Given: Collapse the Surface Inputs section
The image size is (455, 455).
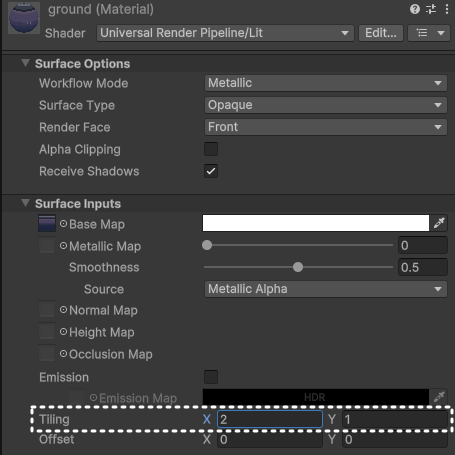Looking at the screenshot, I should tap(25, 203).
